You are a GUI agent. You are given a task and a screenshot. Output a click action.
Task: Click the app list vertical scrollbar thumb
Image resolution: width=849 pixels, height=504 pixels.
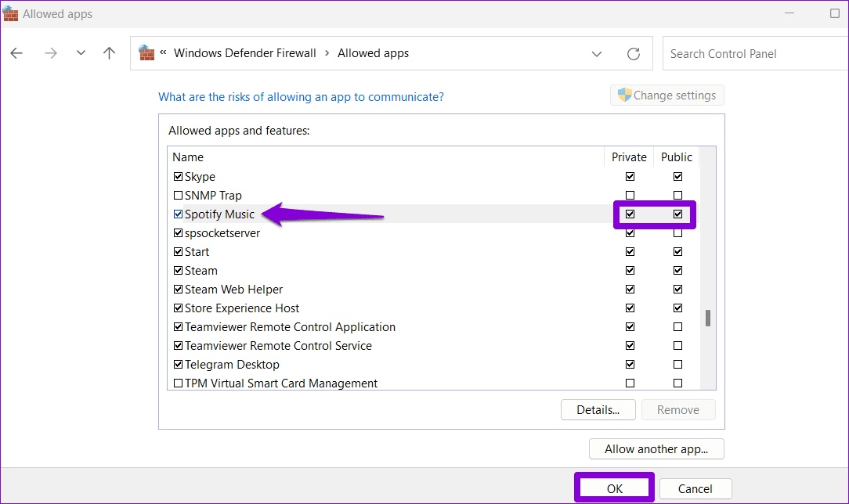[708, 318]
